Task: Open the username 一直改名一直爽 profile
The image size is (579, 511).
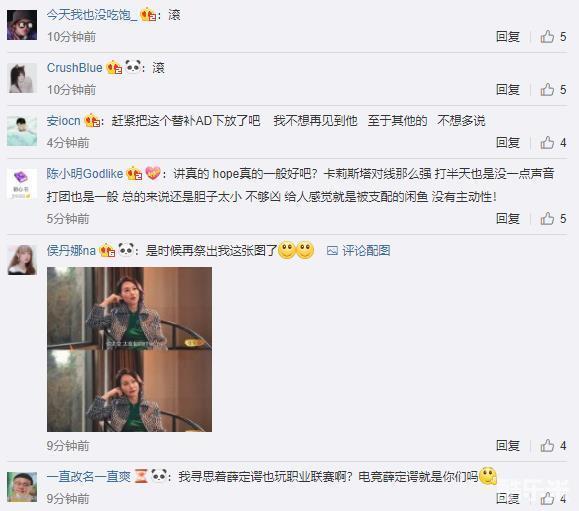Action: pyautogui.click(x=89, y=476)
